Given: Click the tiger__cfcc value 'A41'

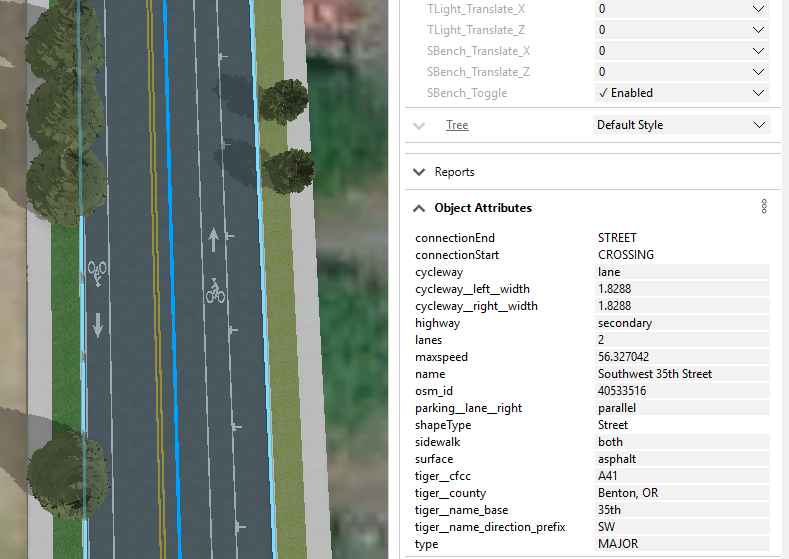Looking at the screenshot, I should coord(682,476).
